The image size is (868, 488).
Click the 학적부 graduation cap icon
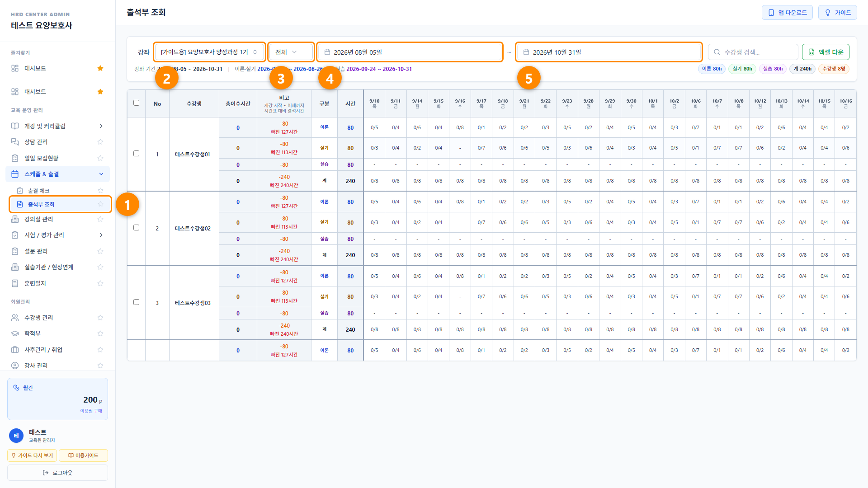pos(15,333)
